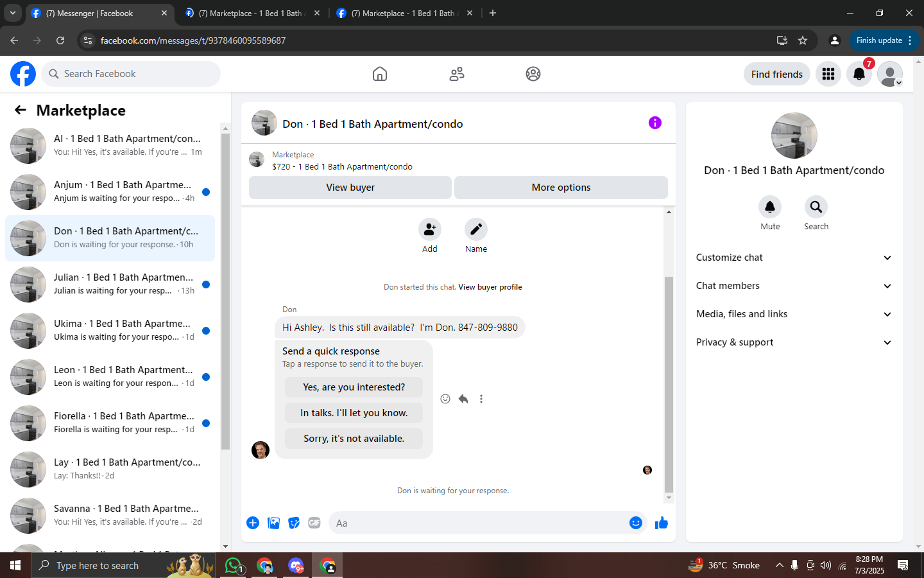Send a thumbs up like
924x578 pixels.
coord(662,523)
